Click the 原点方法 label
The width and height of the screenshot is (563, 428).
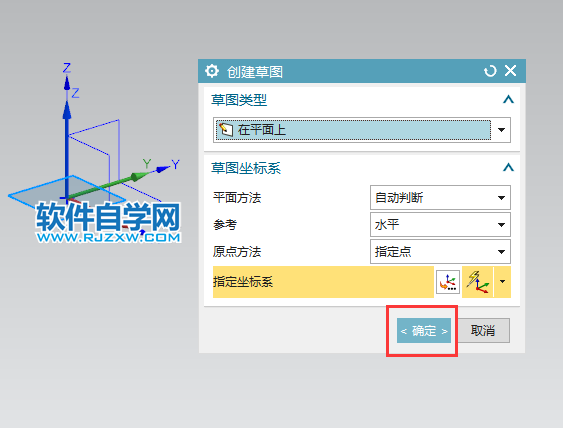(x=237, y=252)
